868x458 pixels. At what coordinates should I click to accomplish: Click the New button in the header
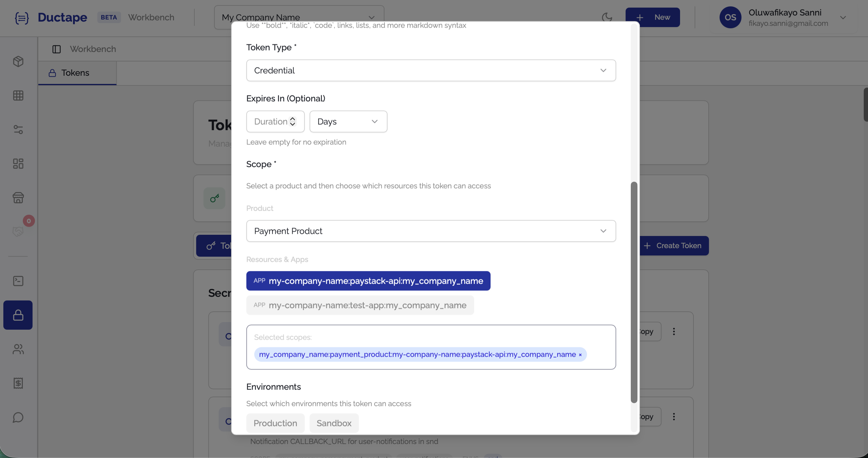[653, 17]
